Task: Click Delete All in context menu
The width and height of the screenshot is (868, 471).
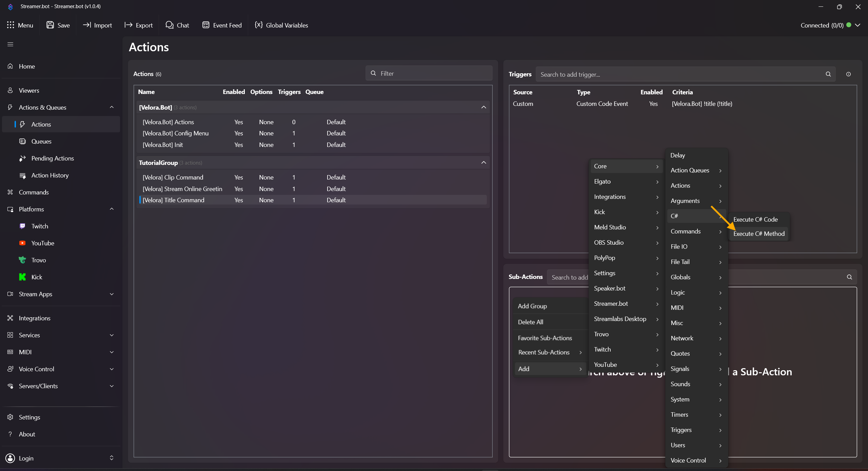Action: pyautogui.click(x=530, y=322)
